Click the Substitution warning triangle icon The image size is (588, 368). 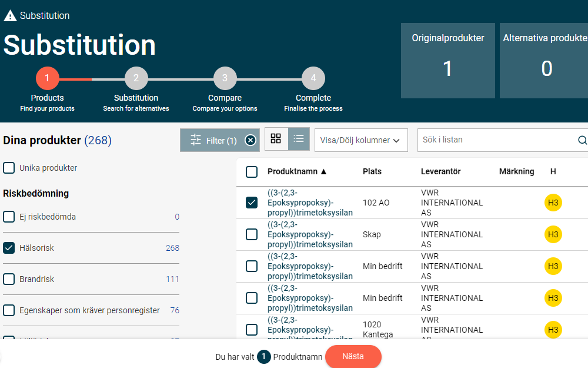coord(10,16)
